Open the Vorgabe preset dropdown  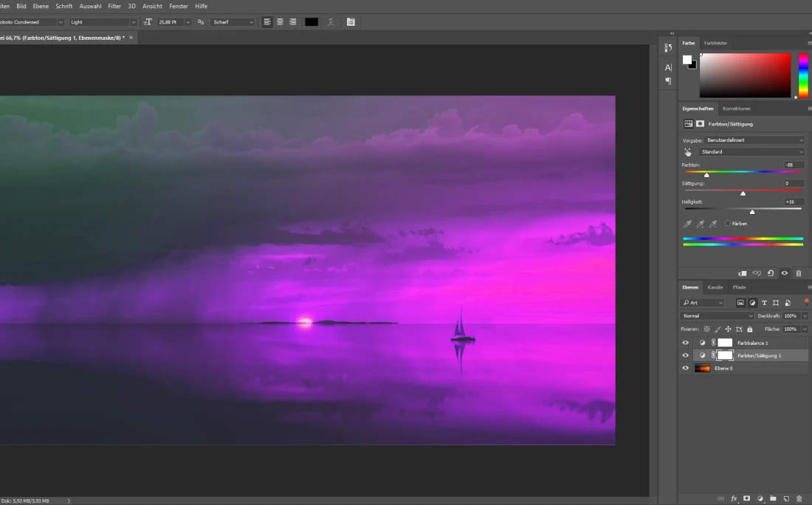pyautogui.click(x=751, y=140)
